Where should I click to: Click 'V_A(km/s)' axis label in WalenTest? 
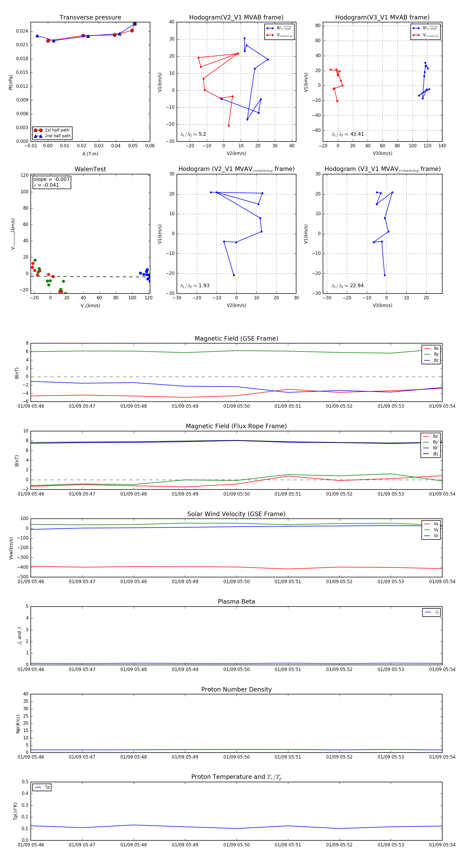(x=90, y=306)
